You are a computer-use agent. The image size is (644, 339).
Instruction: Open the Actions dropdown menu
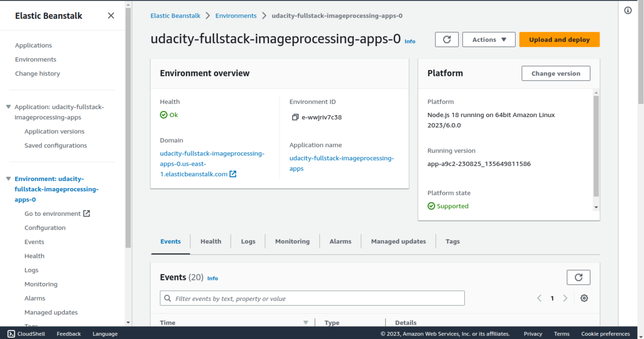[x=489, y=39]
